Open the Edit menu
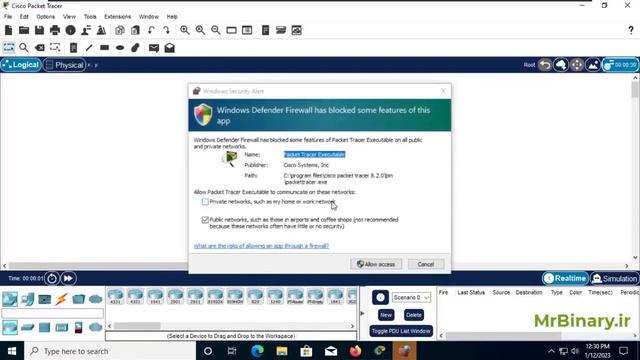The width and height of the screenshot is (640, 360). (24, 17)
